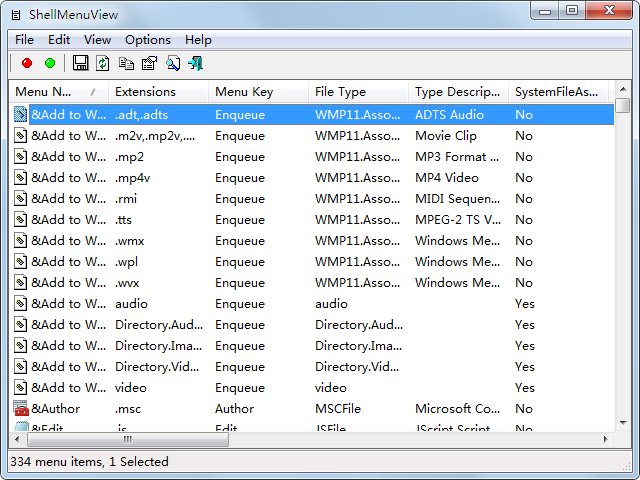The width and height of the screenshot is (640, 480).
Task: Click the vertical scrollbar thumb
Action: tap(623, 105)
